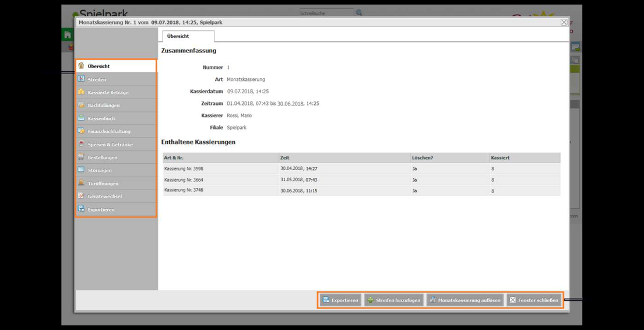Click the Finanzbuchhaltung sidebar icon
The height and width of the screenshot is (330, 644).
pyautogui.click(x=82, y=131)
